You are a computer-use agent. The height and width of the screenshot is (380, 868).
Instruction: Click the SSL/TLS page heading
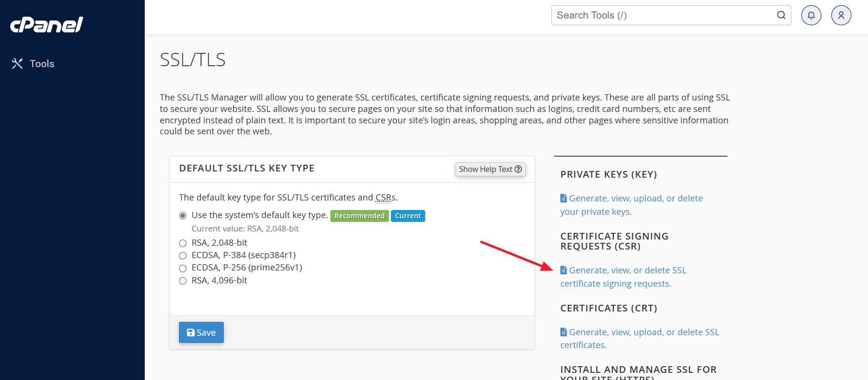click(x=193, y=60)
